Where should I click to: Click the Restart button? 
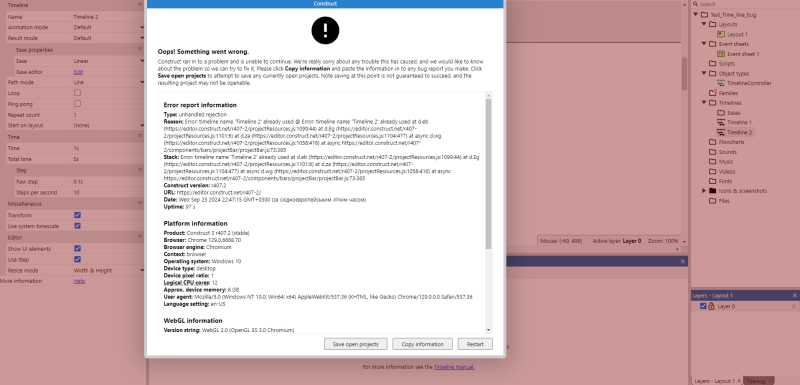click(x=475, y=344)
